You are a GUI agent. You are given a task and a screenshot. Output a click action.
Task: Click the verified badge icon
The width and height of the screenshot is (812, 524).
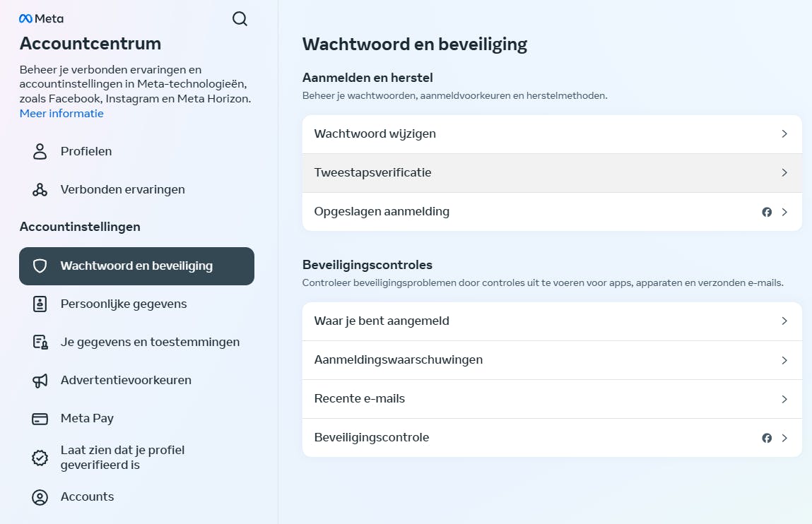tap(40, 458)
